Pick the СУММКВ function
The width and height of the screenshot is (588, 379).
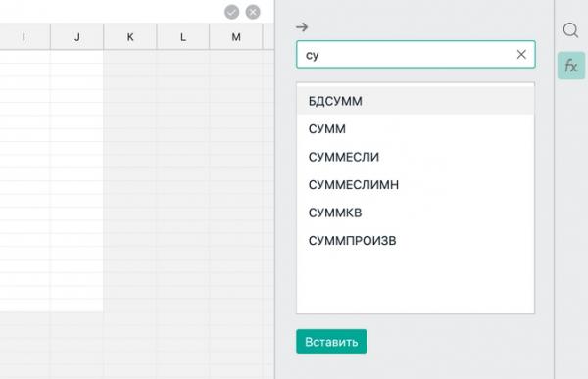[x=416, y=213]
